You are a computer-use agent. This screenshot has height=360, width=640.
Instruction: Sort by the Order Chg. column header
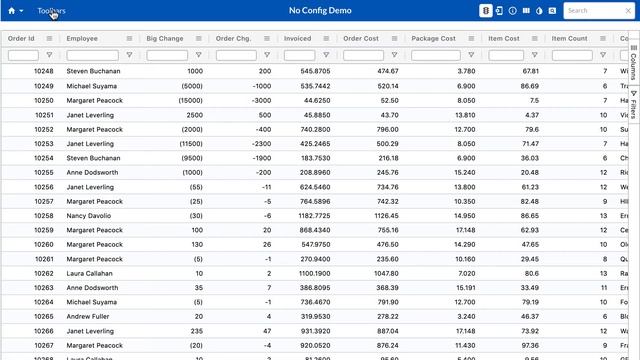[x=233, y=38]
